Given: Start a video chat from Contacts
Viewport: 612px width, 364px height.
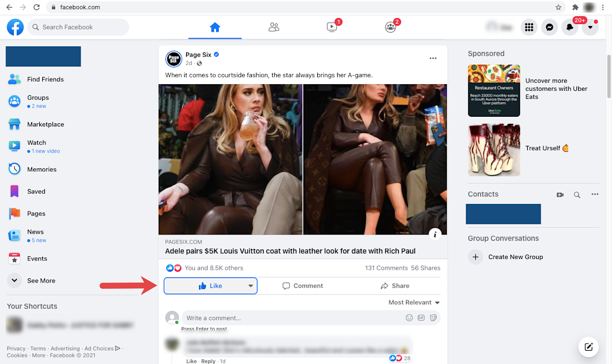Looking at the screenshot, I should coord(560,194).
